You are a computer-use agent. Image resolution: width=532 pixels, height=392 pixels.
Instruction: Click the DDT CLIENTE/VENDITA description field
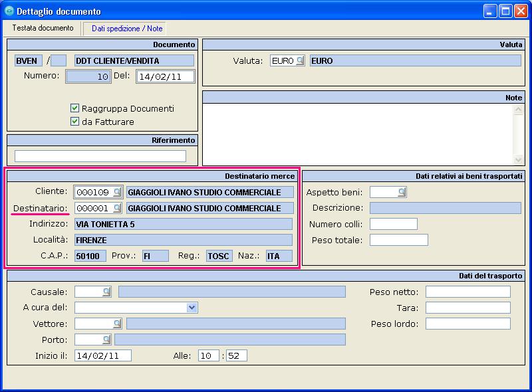[x=134, y=60]
